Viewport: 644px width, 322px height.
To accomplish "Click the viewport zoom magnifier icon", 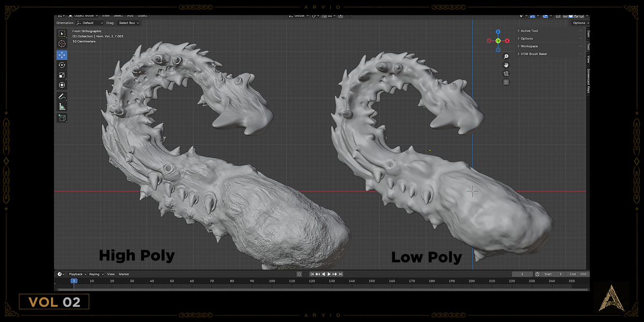I will pos(506,56).
